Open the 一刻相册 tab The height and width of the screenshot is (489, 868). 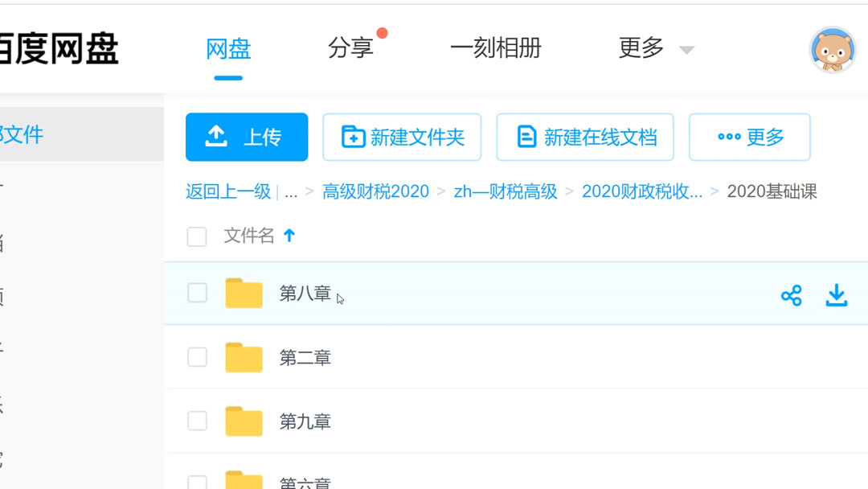(496, 48)
